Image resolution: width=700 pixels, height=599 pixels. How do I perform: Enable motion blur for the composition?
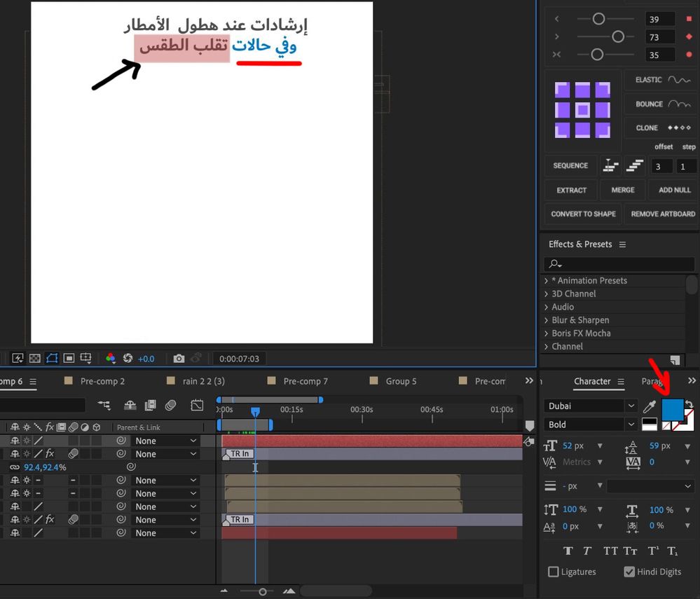[x=170, y=405]
